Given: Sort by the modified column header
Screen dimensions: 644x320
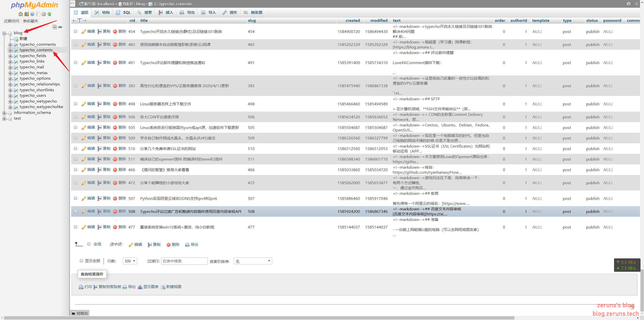Looking at the screenshot, I should (x=379, y=21).
